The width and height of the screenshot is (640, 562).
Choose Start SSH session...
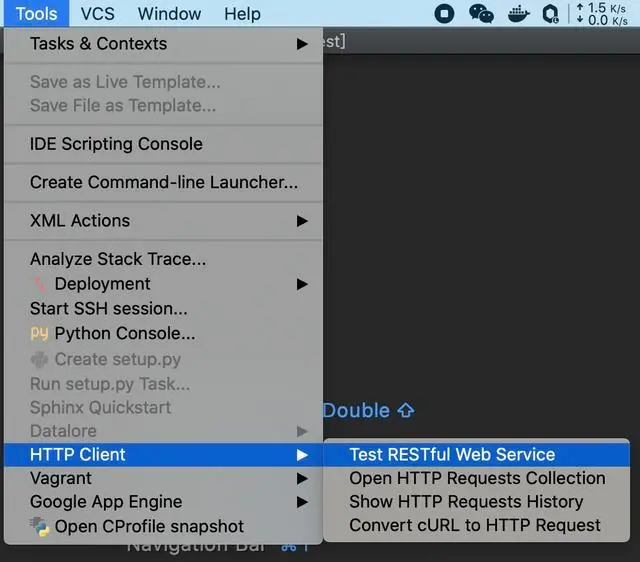163,309
